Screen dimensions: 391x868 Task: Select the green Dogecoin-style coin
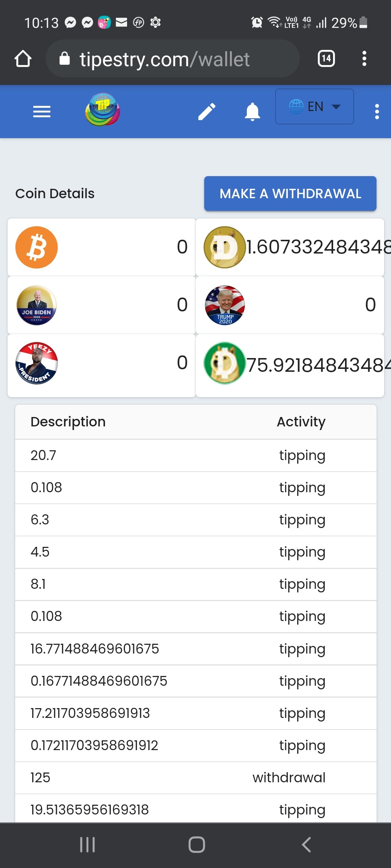pyautogui.click(x=224, y=363)
